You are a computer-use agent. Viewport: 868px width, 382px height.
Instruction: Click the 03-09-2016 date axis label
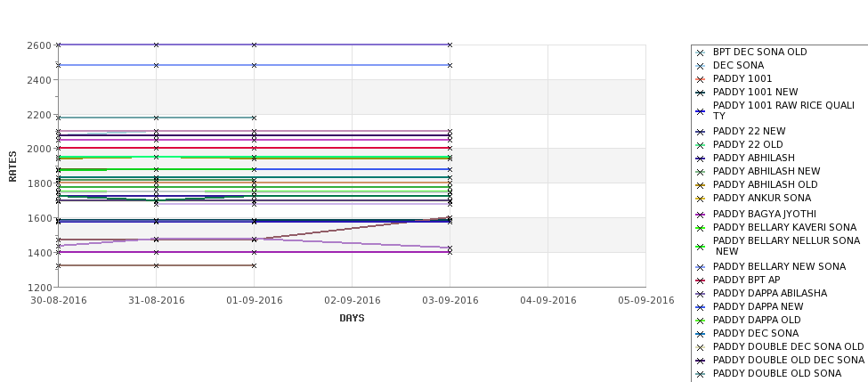click(450, 301)
